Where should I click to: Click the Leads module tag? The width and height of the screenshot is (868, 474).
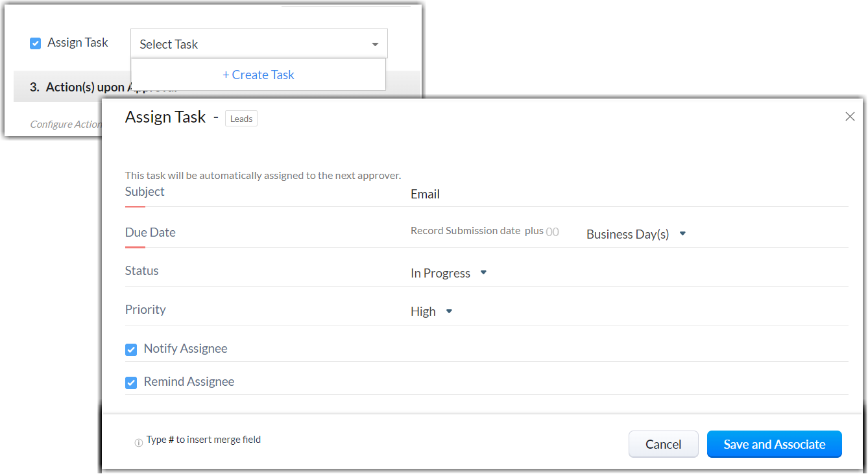tap(241, 119)
